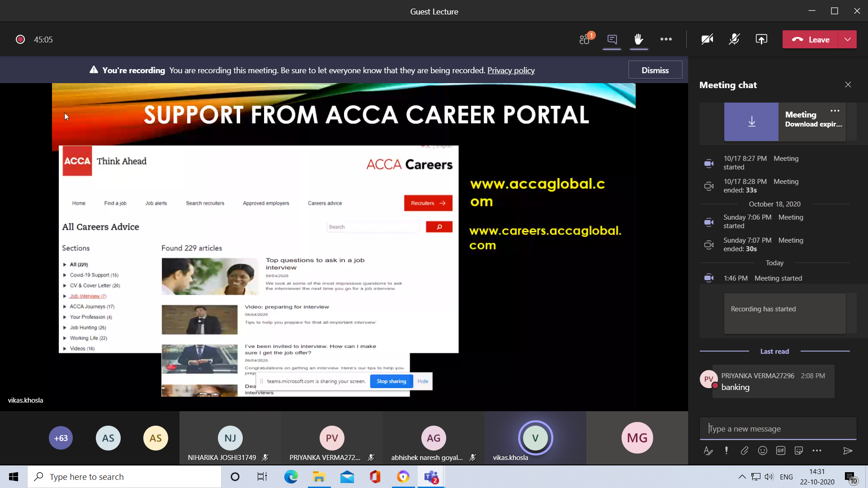Viewport: 868px width, 488px height.
Task: Click the red Leave button
Action: pos(811,39)
